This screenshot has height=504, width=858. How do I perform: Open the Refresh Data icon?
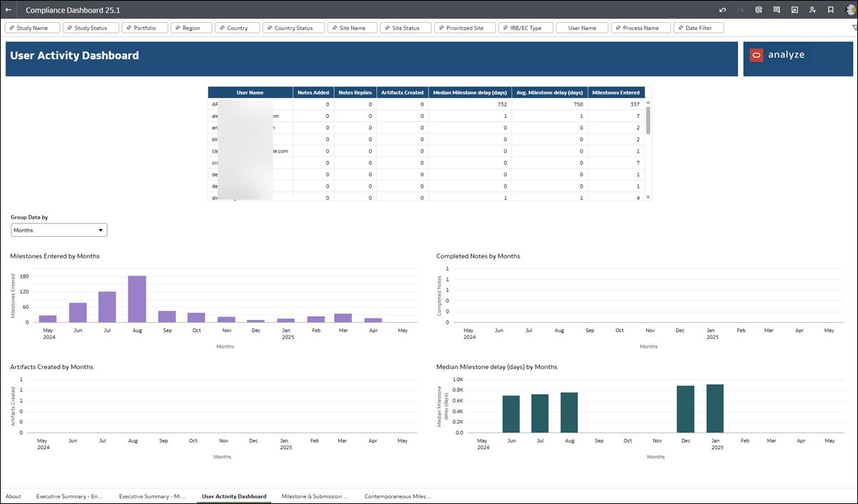(758, 9)
